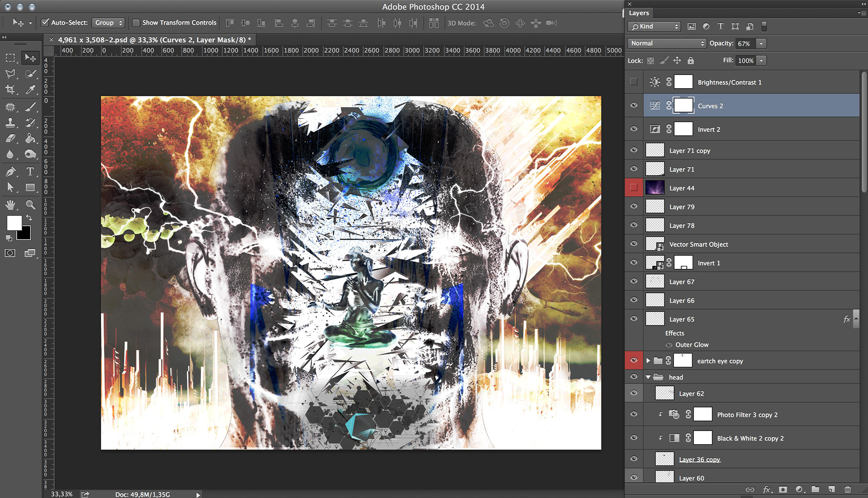Screen dimensions: 868x498
Task: Enable Show Transform Controls checkbox
Action: click(x=136, y=23)
